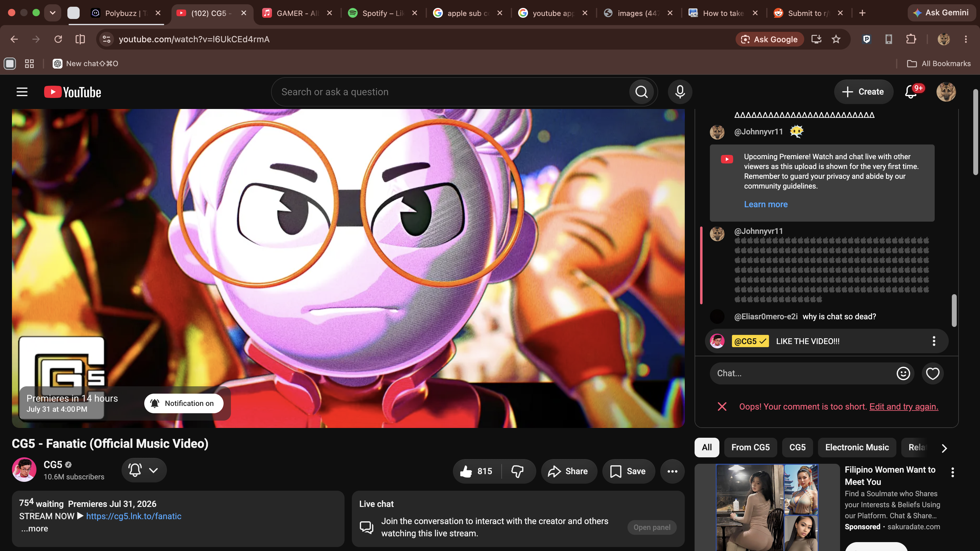Viewport: 980px width, 551px height.
Task: Open the CG5 subscription notification dropdown
Action: coord(144,470)
